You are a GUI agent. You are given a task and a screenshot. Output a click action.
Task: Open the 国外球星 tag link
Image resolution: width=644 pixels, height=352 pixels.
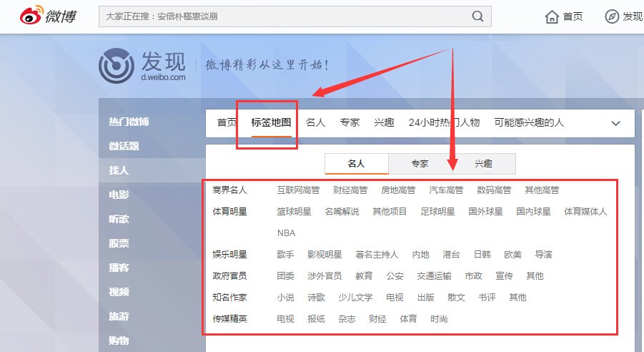click(x=485, y=211)
